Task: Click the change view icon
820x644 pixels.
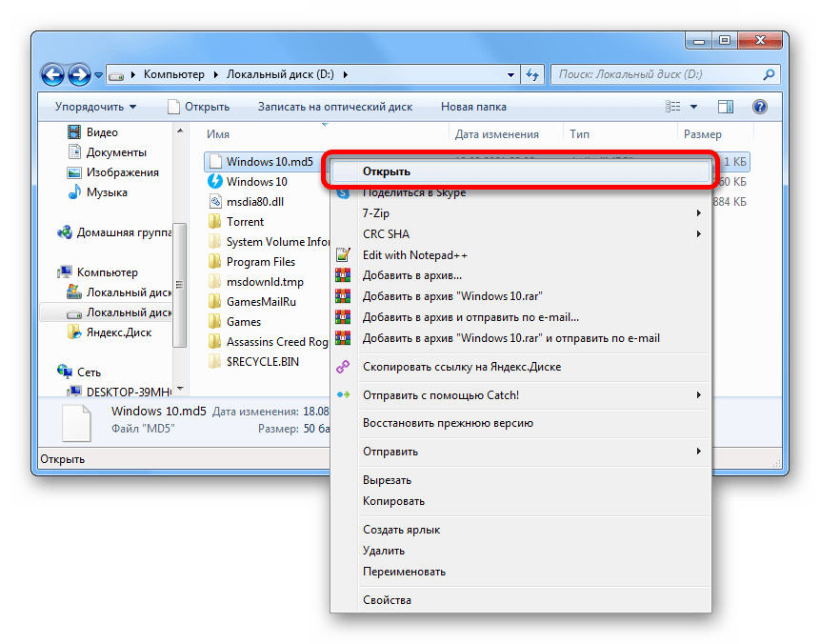Action: click(x=673, y=107)
